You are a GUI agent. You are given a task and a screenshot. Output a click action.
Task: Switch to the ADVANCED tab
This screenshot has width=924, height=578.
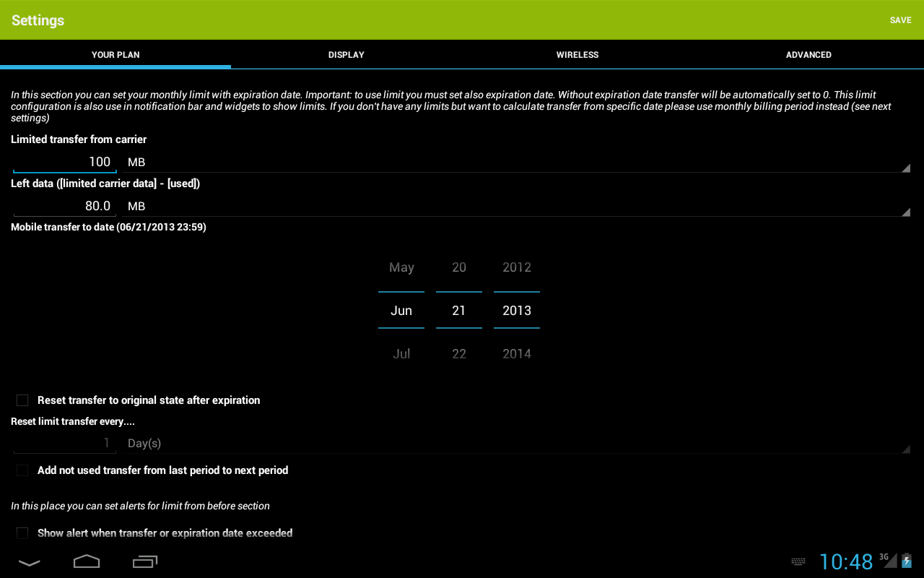[808, 55]
